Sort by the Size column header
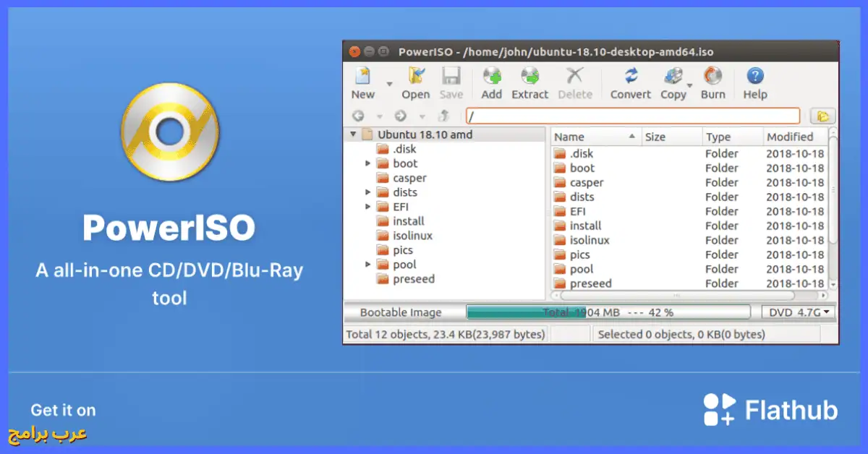868x454 pixels. 672,137
